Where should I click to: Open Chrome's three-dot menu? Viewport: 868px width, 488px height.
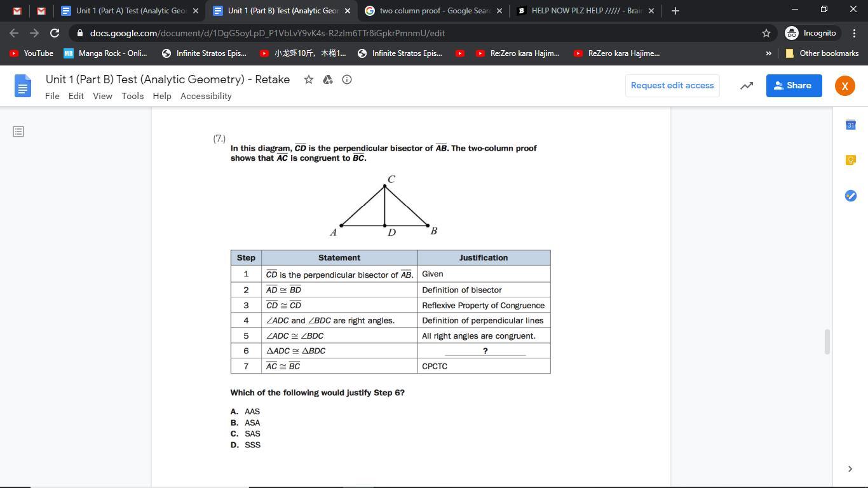855,33
